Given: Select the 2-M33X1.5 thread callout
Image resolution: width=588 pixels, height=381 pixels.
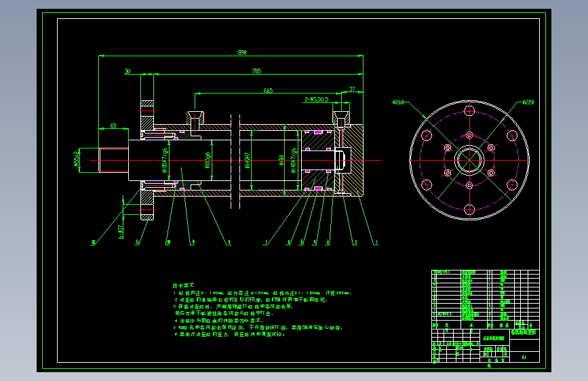Looking at the screenshot, I should [x=317, y=100].
